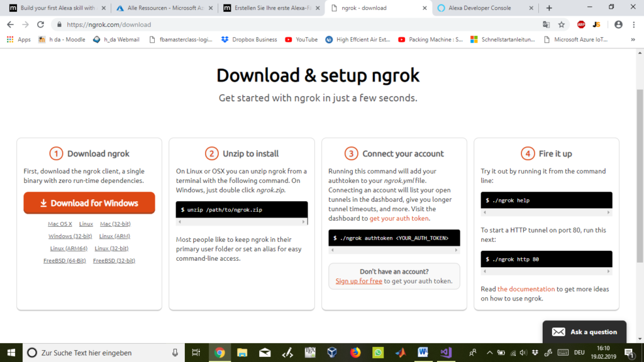Launch Firefox from the taskbar

[355, 353]
